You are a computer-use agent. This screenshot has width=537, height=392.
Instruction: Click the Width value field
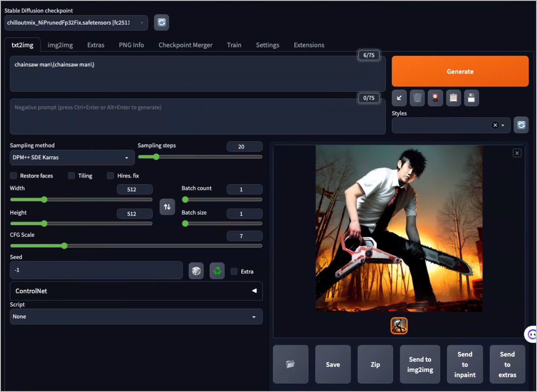(x=135, y=190)
